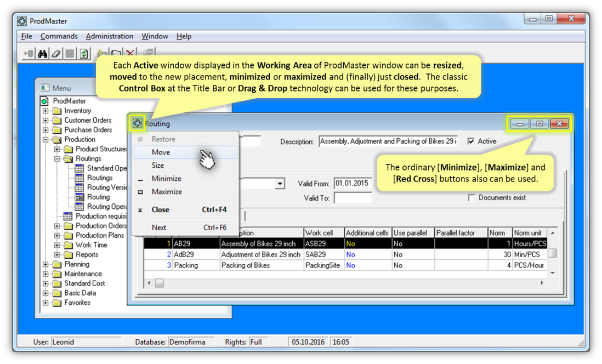Select the Customer Orders folder icon
Screen dimensions: 602x364
click(57, 120)
